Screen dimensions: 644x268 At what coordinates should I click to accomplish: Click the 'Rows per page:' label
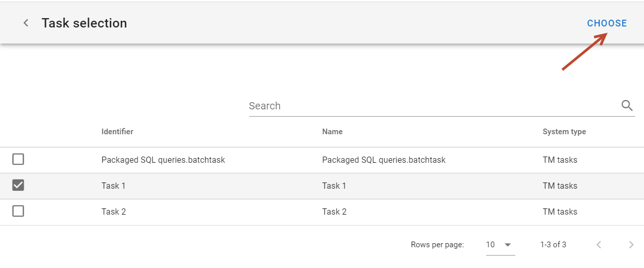437,245
